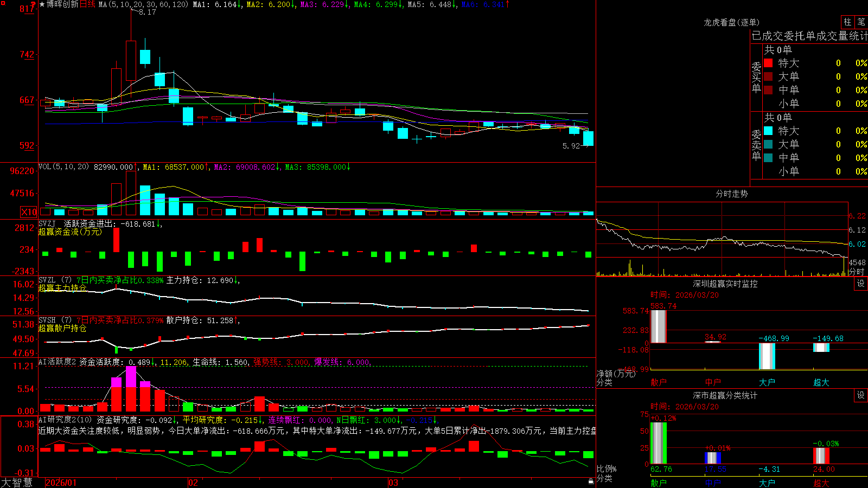This screenshot has width=868, height=488.
Task: Click the lock icon on the time axis
Action: (x=591, y=481)
